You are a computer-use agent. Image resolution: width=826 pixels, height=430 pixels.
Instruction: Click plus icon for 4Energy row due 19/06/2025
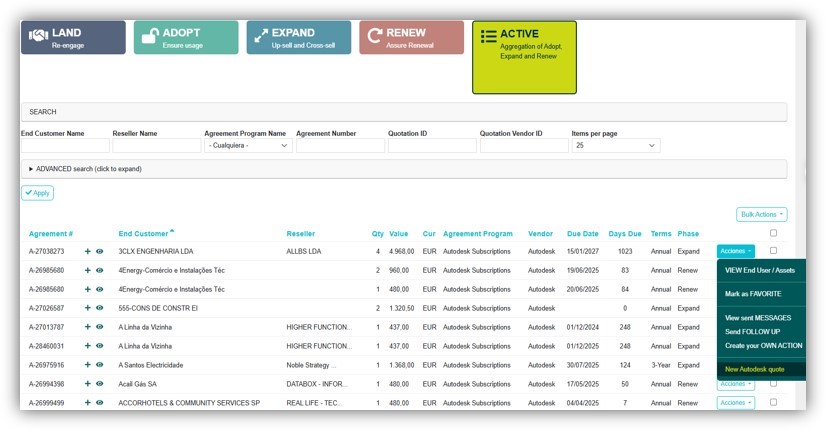[x=88, y=270]
